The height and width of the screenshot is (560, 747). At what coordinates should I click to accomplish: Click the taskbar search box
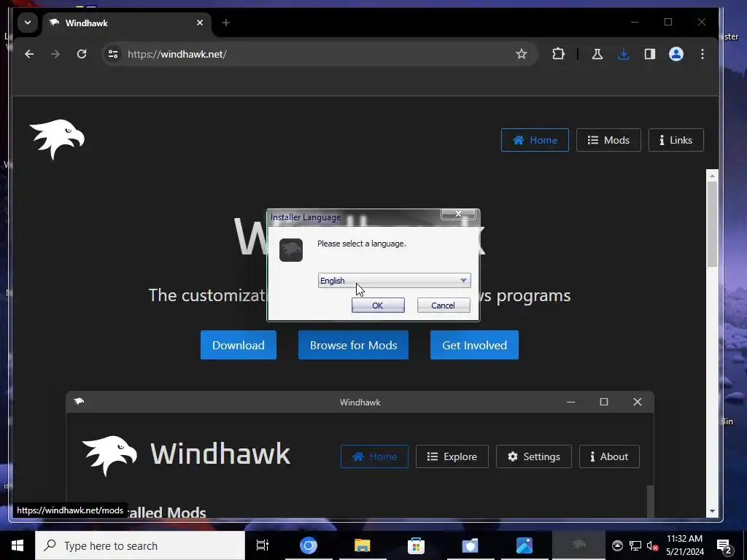click(140, 545)
